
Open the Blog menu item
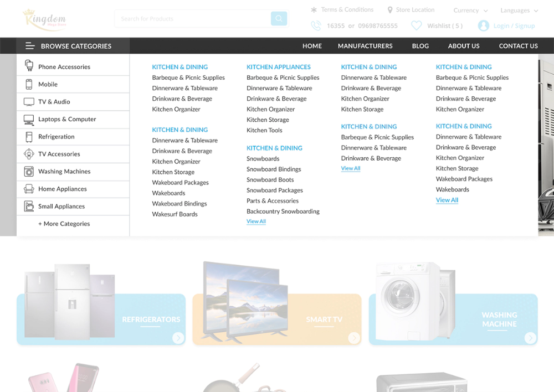pos(420,46)
